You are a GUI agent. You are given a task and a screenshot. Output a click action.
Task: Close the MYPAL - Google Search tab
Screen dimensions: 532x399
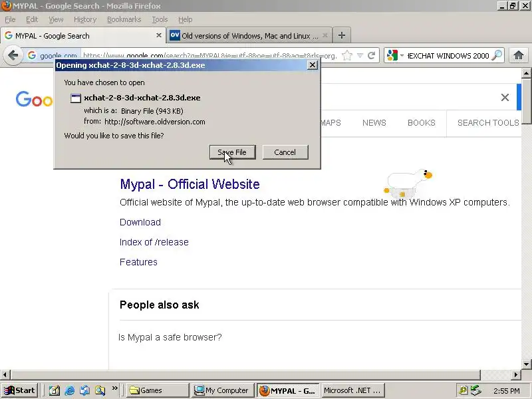click(158, 35)
